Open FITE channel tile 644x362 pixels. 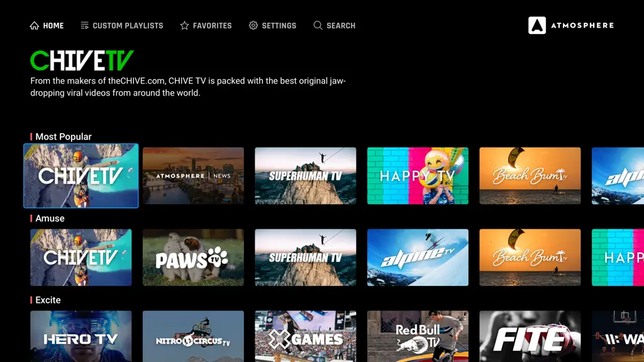pyautogui.click(x=530, y=336)
